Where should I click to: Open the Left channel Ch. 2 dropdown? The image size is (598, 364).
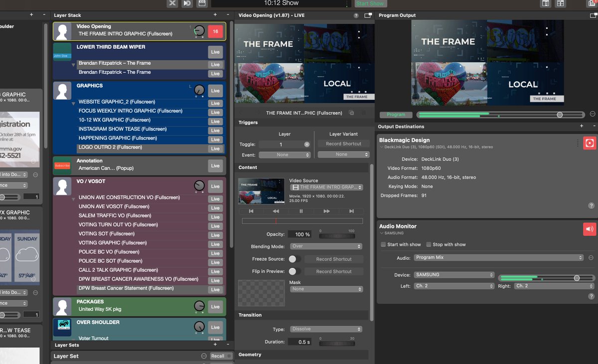[454, 286]
